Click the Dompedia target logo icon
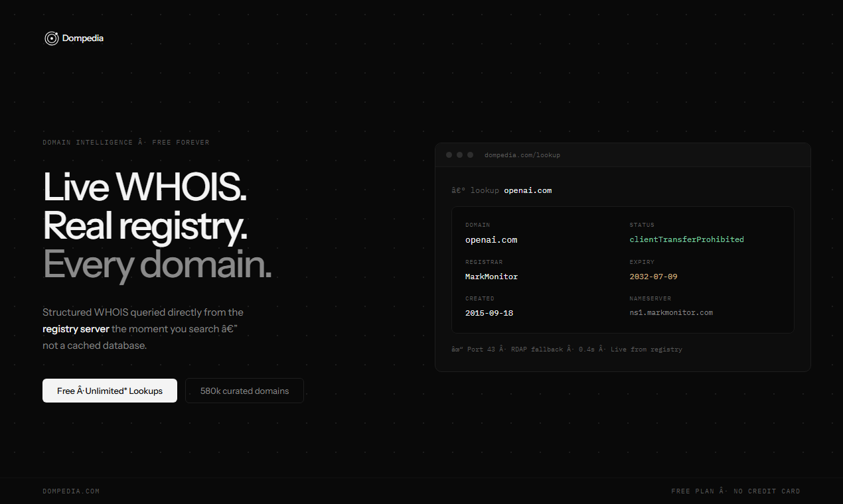The image size is (843, 504). tap(52, 38)
